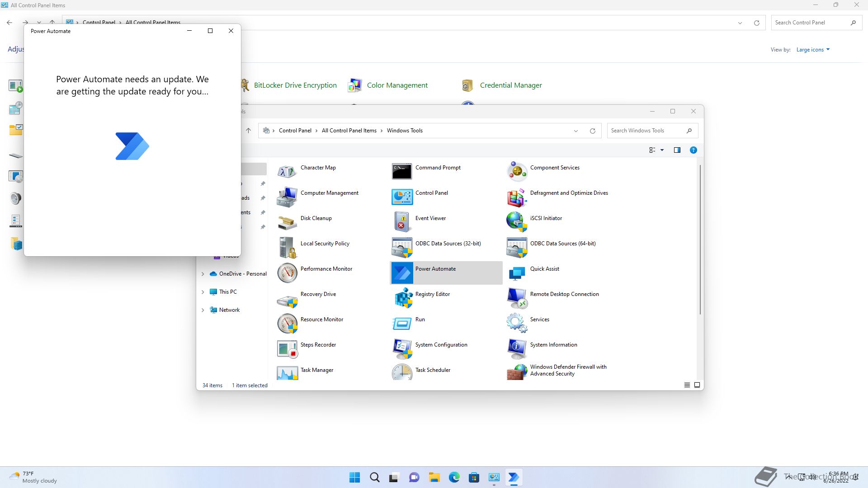Go back in Control Panel window
This screenshot has height=488, width=868.
9,23
